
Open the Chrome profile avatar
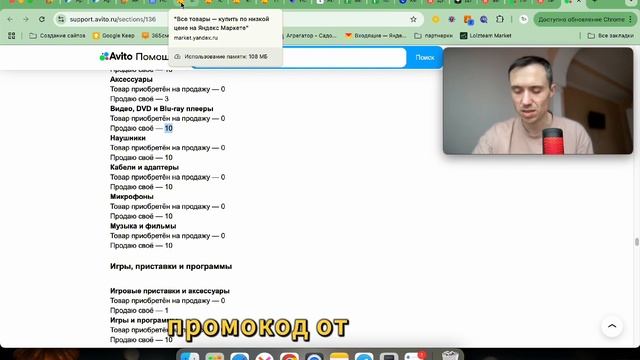(x=524, y=19)
